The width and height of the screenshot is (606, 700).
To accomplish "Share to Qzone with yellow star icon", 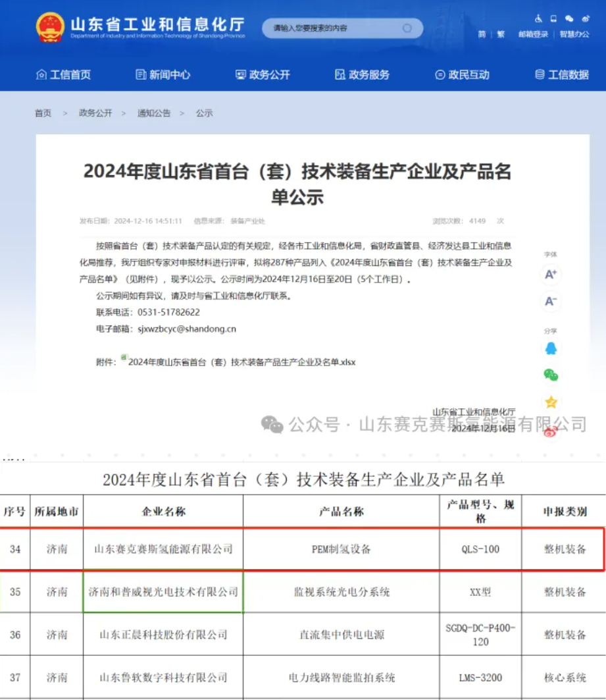I will click(551, 402).
